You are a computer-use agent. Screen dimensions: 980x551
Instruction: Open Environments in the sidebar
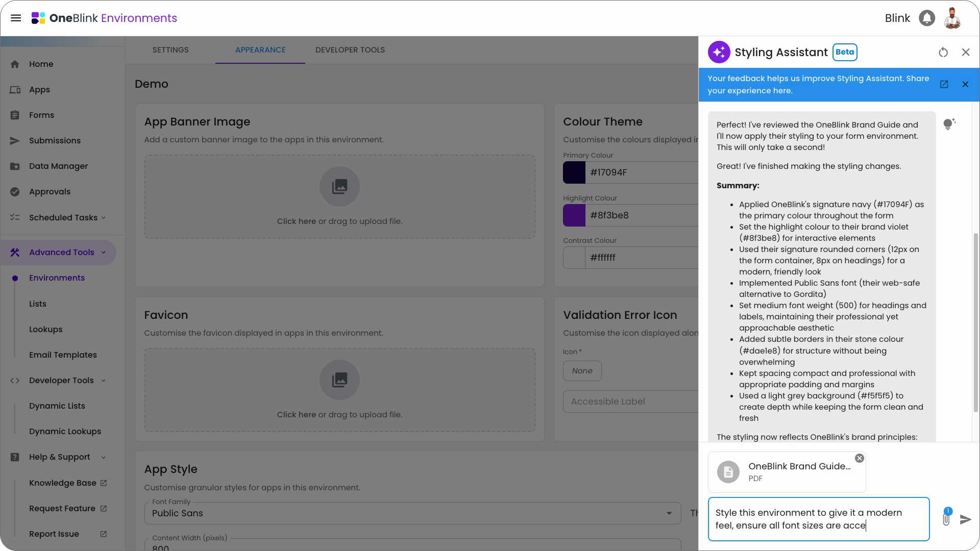57,278
